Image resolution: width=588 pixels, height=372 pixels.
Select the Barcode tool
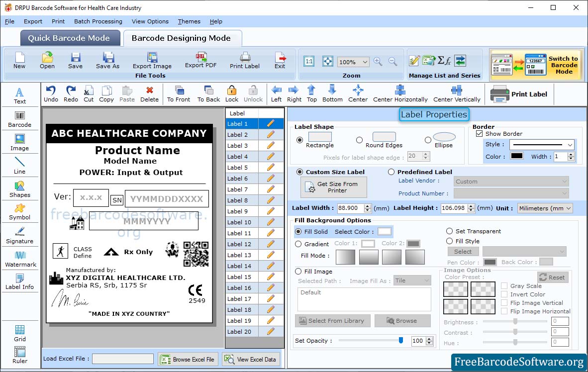pos(19,119)
